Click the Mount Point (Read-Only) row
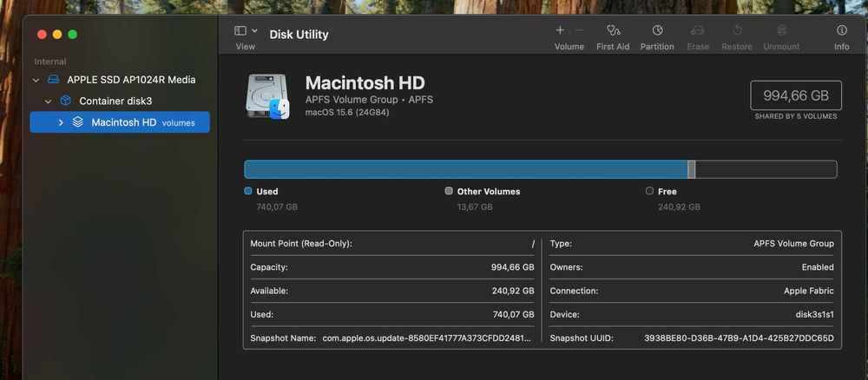868x380 pixels. coord(392,244)
